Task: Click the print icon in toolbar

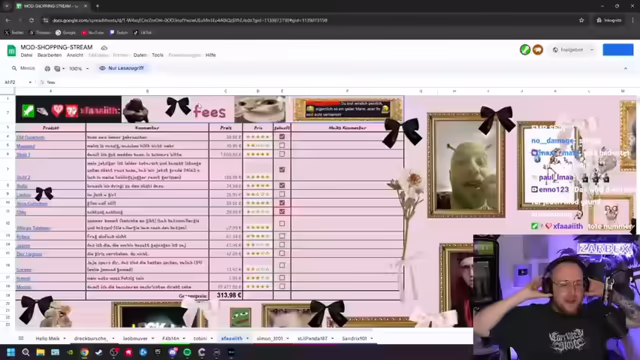Action: tap(47, 69)
